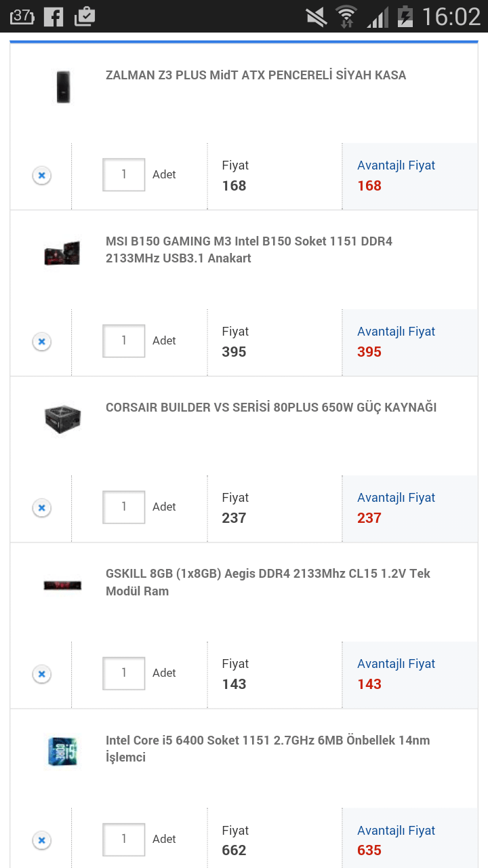Open the ZALMAN Z3 PLUS product page
488x868 pixels.
[258, 75]
